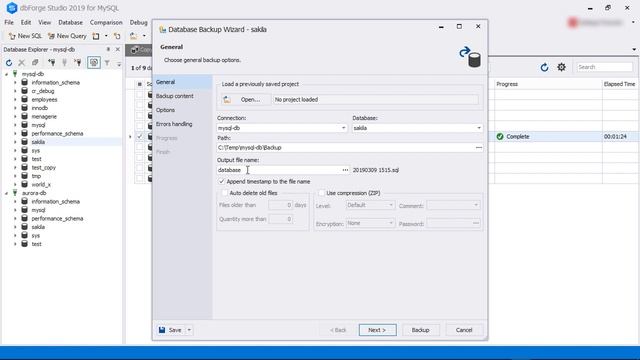Screen dimensions: 640x360
Task: Click the Cancel button
Action: point(464,330)
